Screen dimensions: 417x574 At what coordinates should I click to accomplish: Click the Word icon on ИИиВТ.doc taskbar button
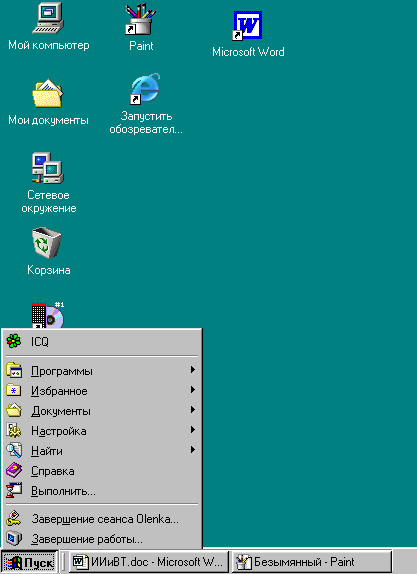coord(80,562)
